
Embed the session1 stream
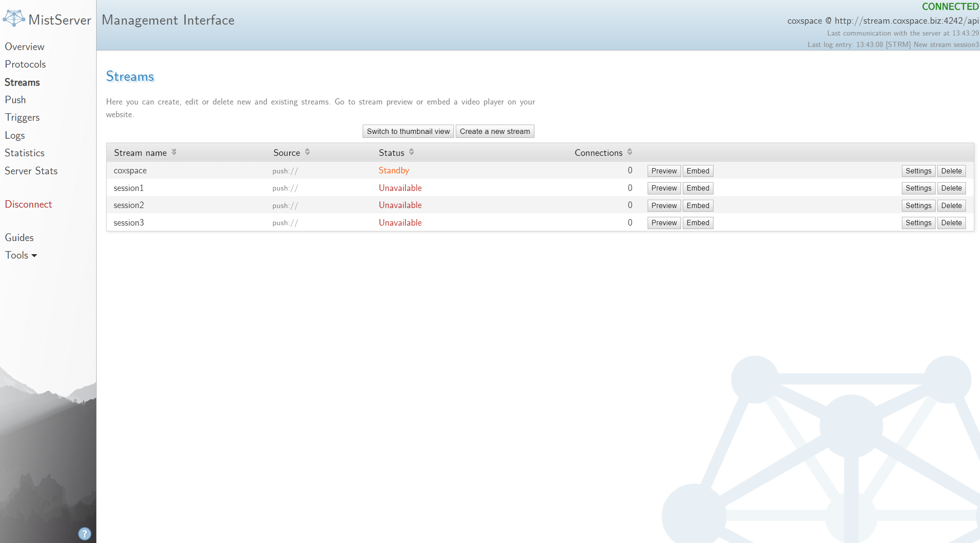pyautogui.click(x=698, y=188)
